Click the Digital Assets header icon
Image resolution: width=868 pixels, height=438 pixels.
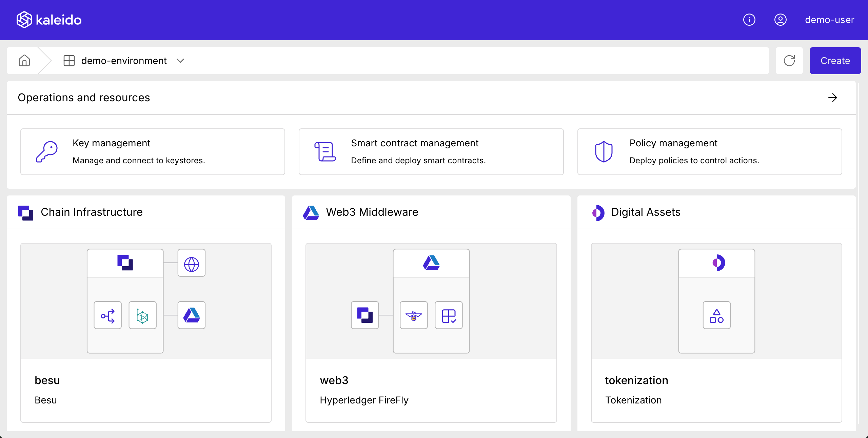(x=598, y=213)
